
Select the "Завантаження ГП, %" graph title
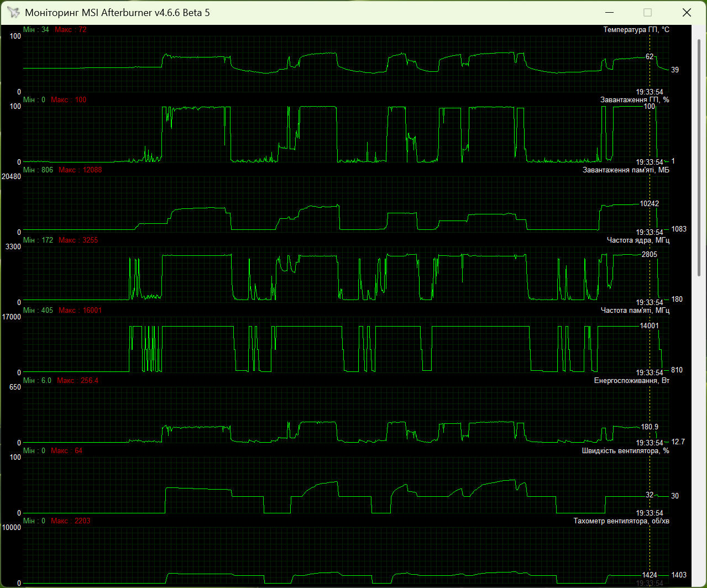(635, 100)
